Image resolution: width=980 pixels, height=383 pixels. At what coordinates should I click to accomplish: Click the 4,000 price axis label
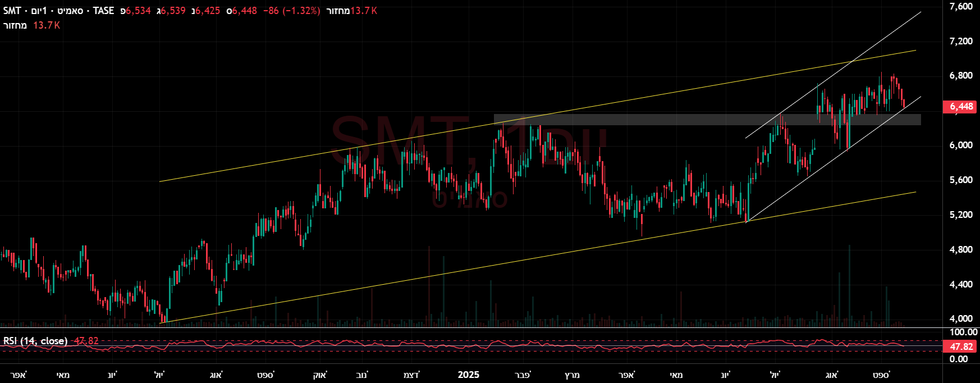click(961, 318)
